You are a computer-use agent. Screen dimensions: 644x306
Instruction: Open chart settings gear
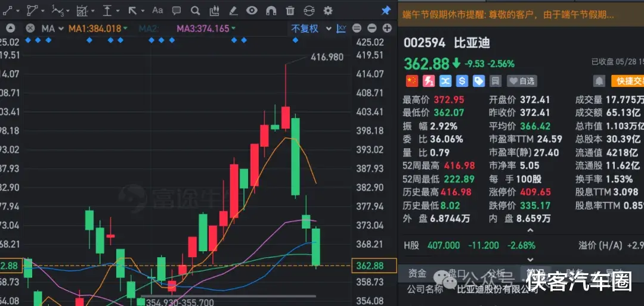click(x=328, y=11)
